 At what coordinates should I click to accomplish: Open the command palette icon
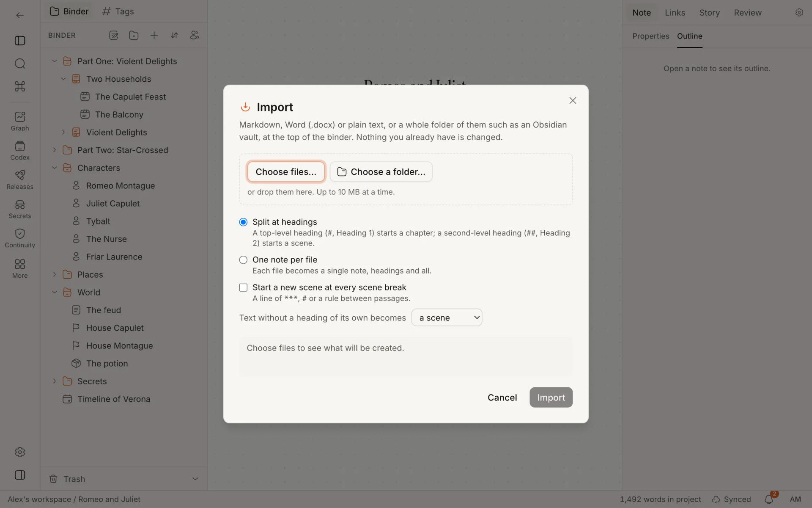[20, 86]
